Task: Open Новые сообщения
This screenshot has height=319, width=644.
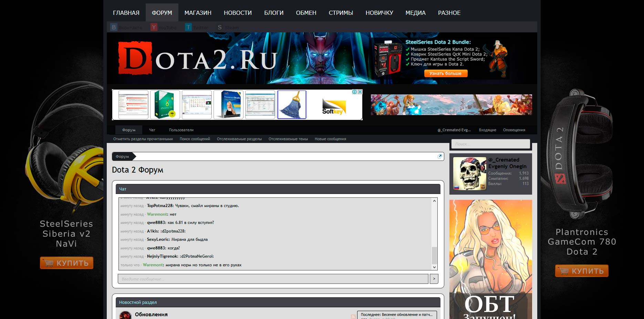Action: 330,139
